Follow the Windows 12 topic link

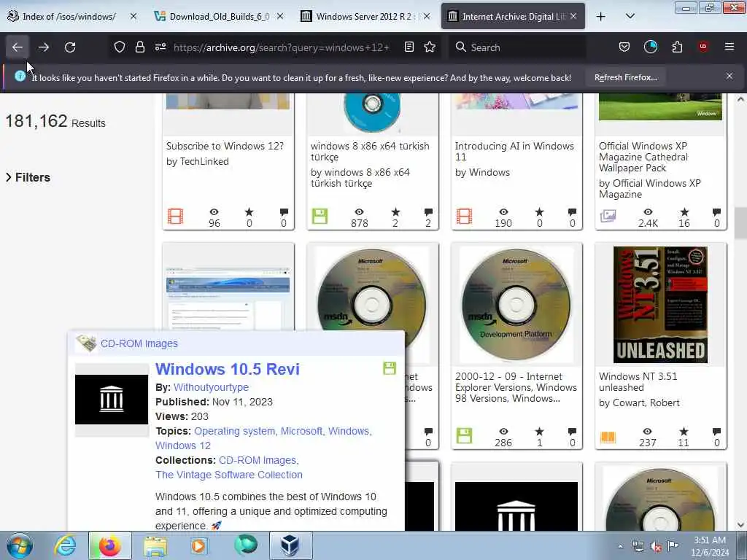point(183,446)
